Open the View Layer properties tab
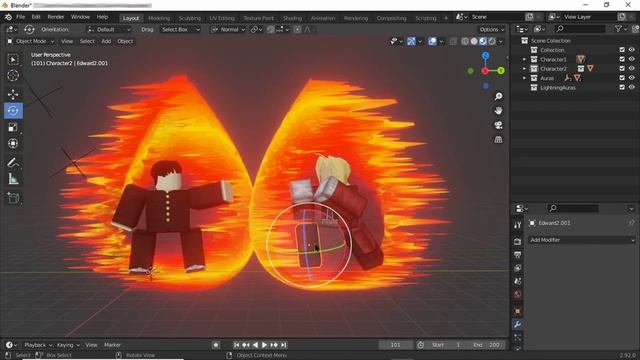Viewport: 640px width, 360px height. [518, 268]
